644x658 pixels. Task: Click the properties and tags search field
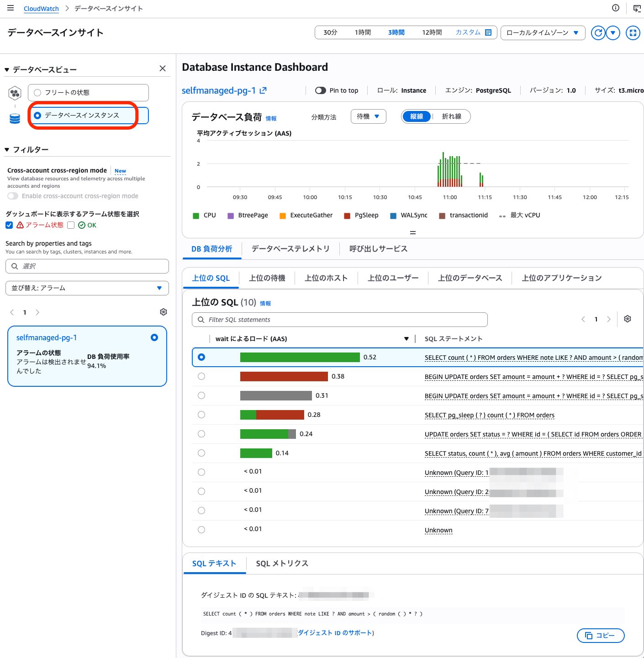point(87,266)
